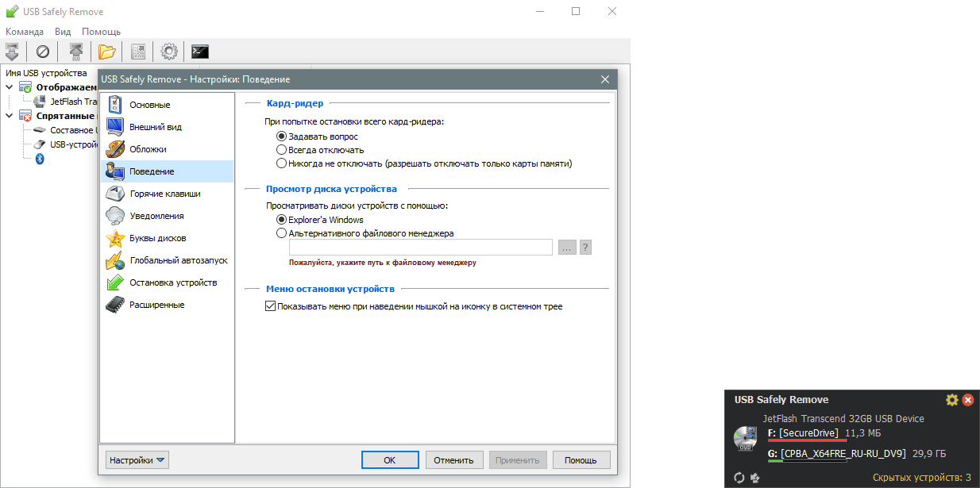The width and height of the screenshot is (980, 488).
Task: Open settings via the toolbar gear icon
Action: pyautogui.click(x=168, y=52)
